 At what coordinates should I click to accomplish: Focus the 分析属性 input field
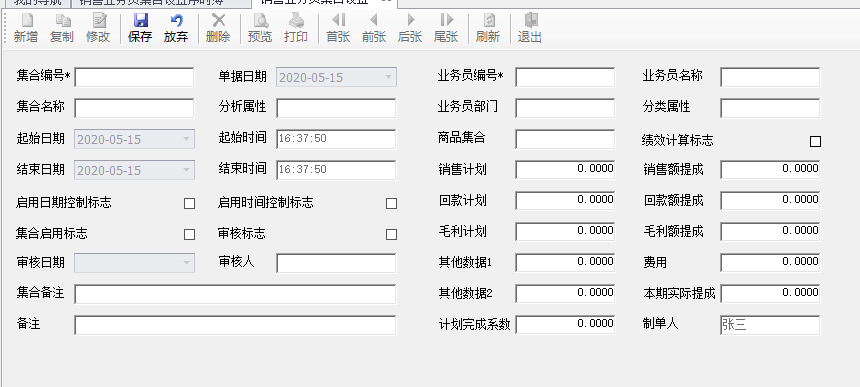tap(336, 108)
